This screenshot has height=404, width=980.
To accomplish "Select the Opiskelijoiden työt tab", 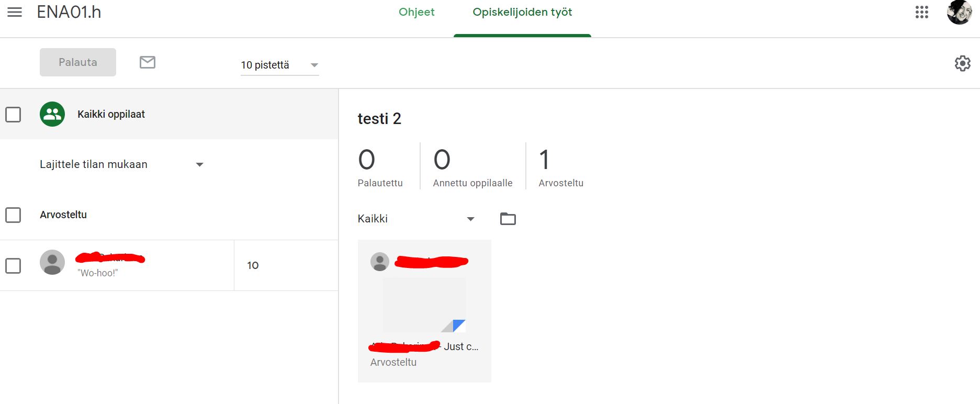I will click(522, 12).
